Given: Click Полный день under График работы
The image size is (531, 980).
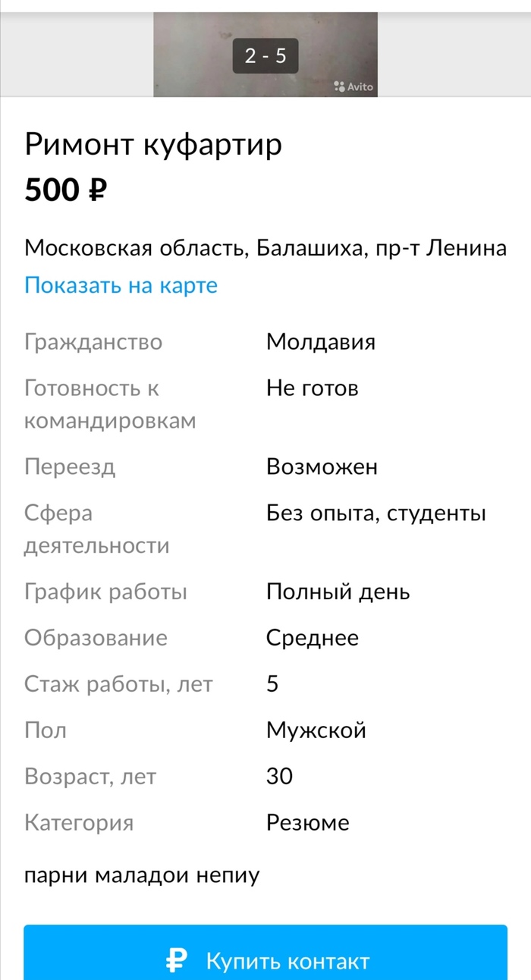Looking at the screenshot, I should click(x=337, y=592).
